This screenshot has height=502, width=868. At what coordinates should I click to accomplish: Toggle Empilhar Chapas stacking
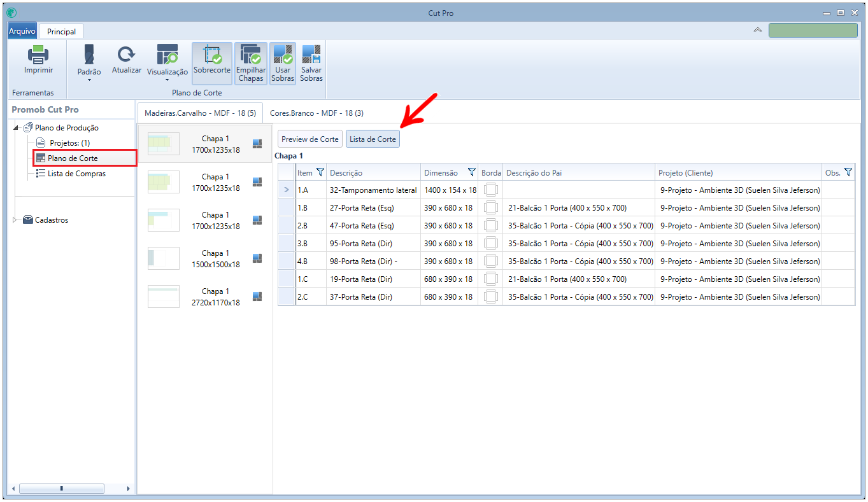[251, 64]
